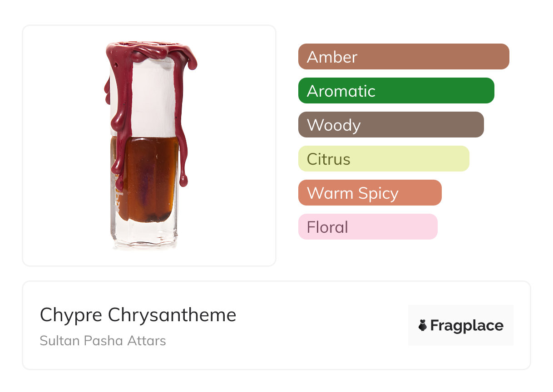The image size is (553, 392).
Task: Click the "Floral" label text
Action: [x=327, y=227]
